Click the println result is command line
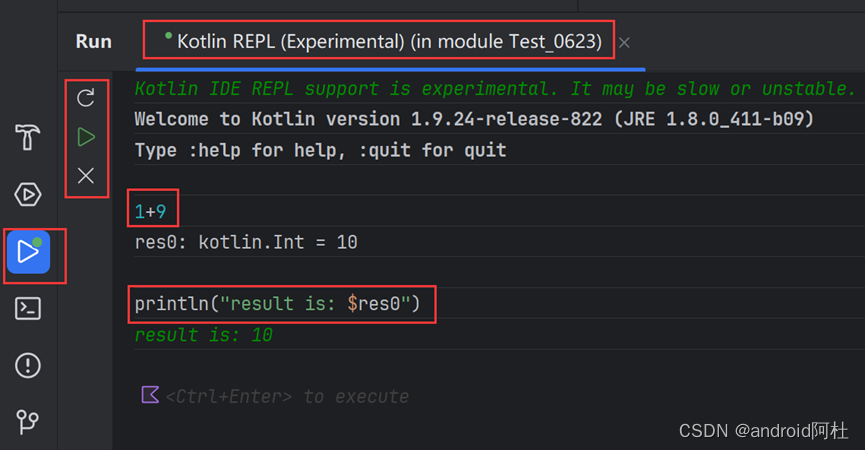Image resolution: width=865 pixels, height=450 pixels. click(x=277, y=304)
